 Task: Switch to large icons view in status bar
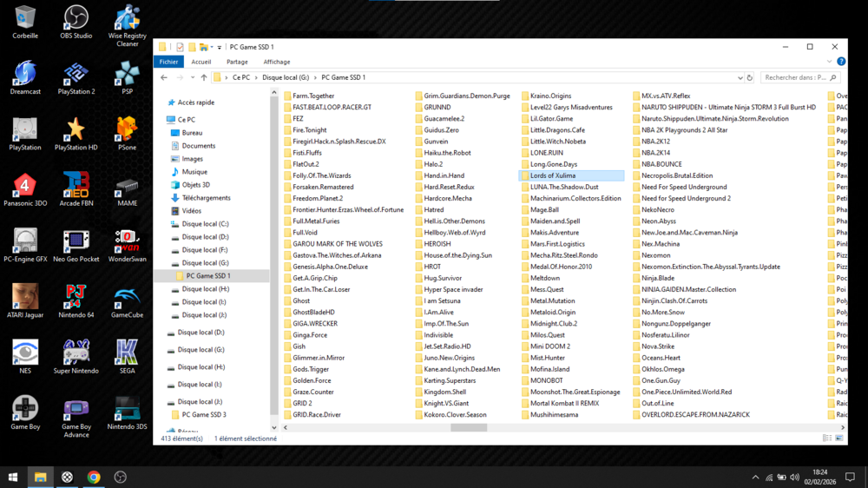839,439
